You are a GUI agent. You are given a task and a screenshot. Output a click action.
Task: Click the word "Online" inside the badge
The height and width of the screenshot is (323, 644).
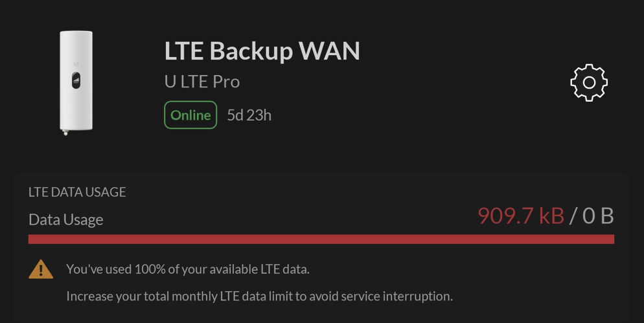point(190,115)
